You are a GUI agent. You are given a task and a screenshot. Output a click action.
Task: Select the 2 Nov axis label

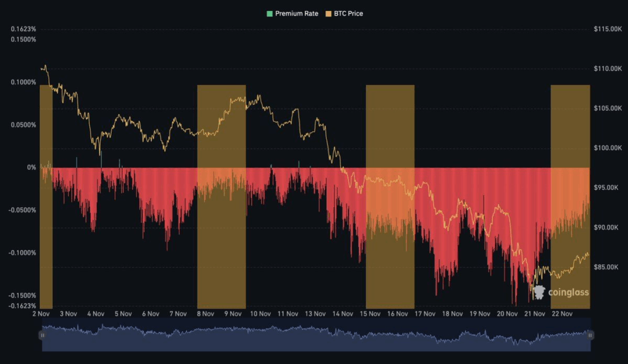[40, 313]
